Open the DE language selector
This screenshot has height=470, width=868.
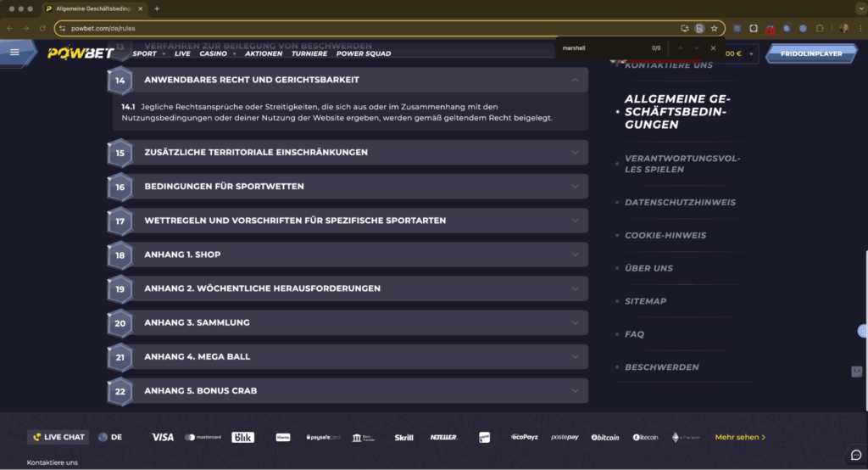109,438
